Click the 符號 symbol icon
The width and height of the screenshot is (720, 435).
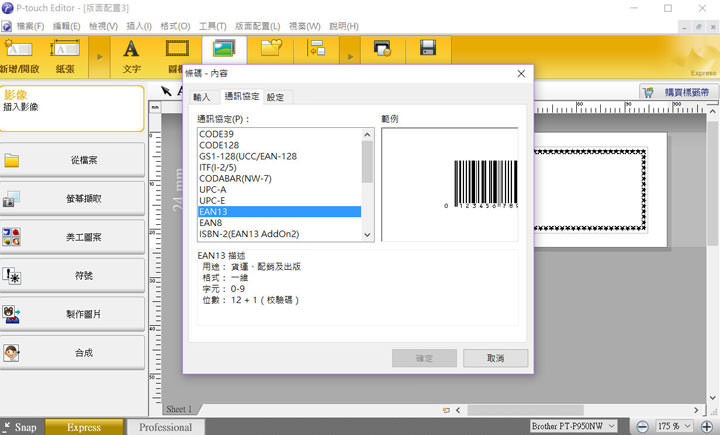(x=12, y=275)
